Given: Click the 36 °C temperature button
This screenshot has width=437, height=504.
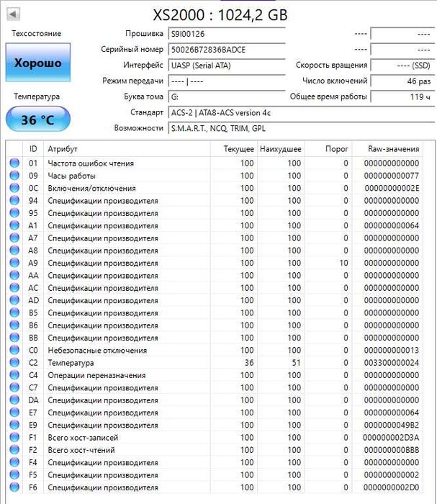Looking at the screenshot, I should click(x=38, y=120).
